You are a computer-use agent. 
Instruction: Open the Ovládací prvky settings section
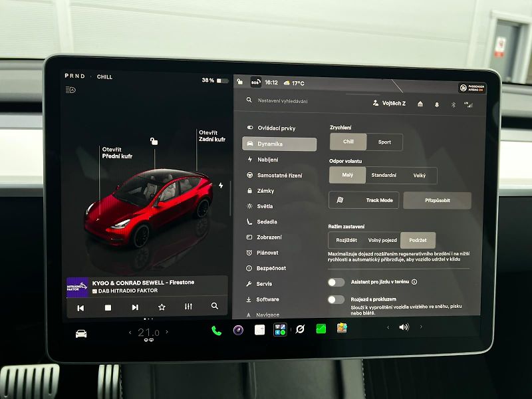(x=271, y=128)
